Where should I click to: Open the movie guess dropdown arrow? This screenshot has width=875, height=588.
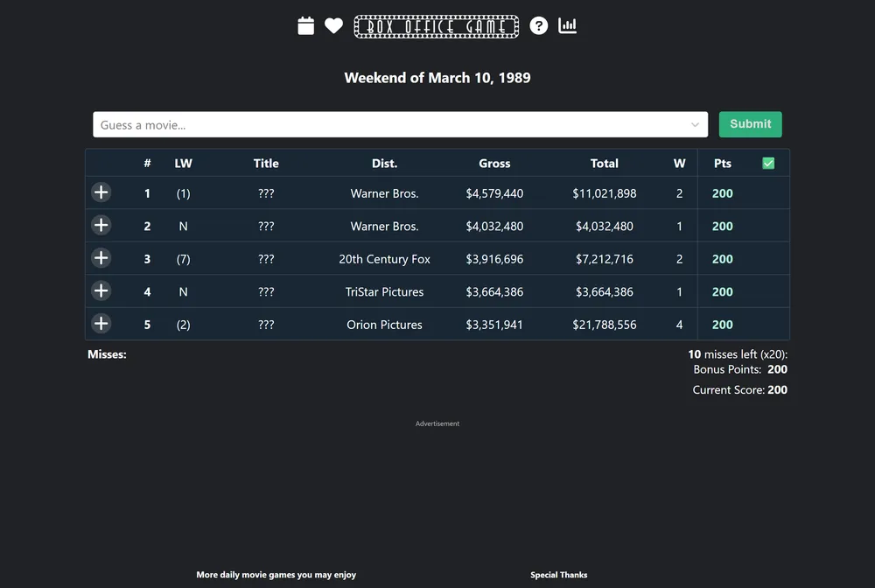[695, 124]
